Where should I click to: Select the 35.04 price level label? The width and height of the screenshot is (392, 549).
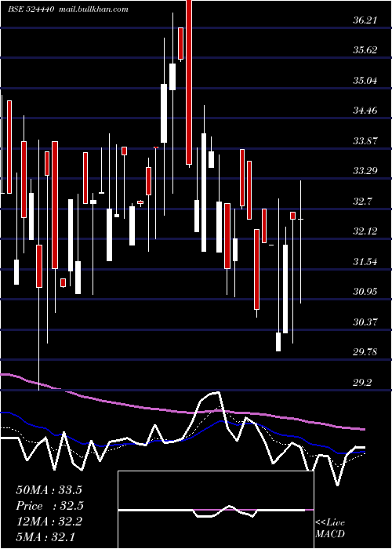[x=365, y=81]
